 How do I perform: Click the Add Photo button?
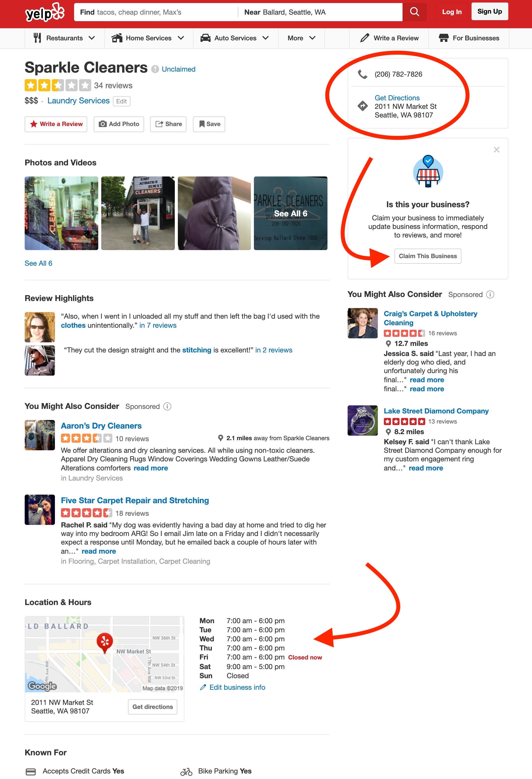click(119, 124)
